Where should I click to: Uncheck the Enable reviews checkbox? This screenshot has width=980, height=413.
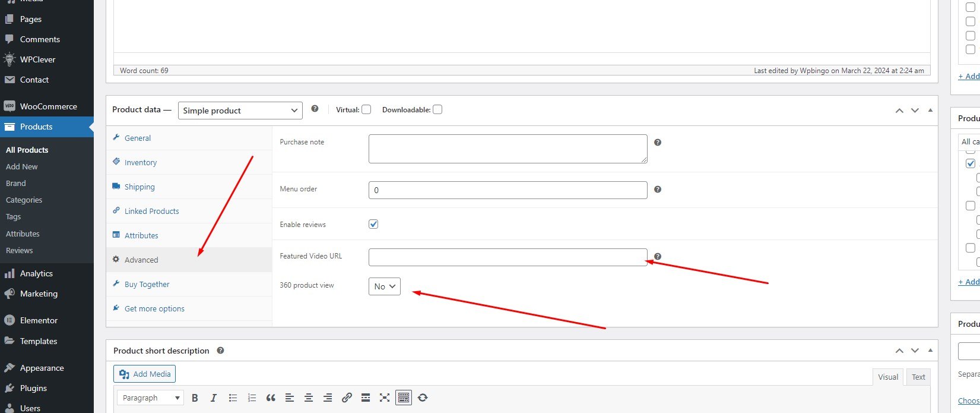373,224
